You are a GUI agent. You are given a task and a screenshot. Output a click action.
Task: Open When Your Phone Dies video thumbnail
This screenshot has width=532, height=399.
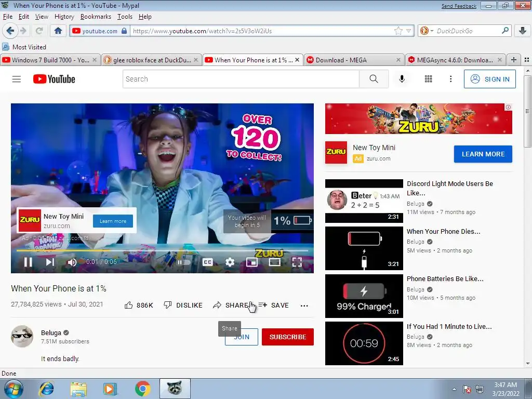[364, 248]
